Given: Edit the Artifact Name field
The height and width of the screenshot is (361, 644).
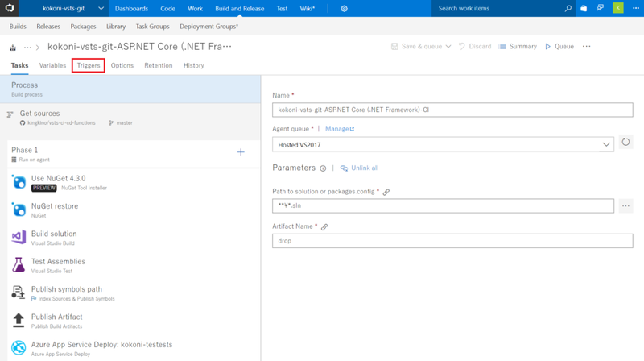Looking at the screenshot, I should 452,241.
